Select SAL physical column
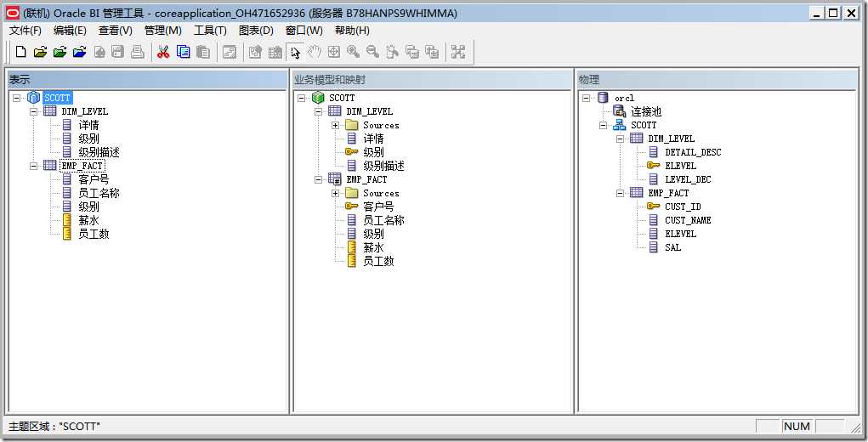 pos(673,247)
